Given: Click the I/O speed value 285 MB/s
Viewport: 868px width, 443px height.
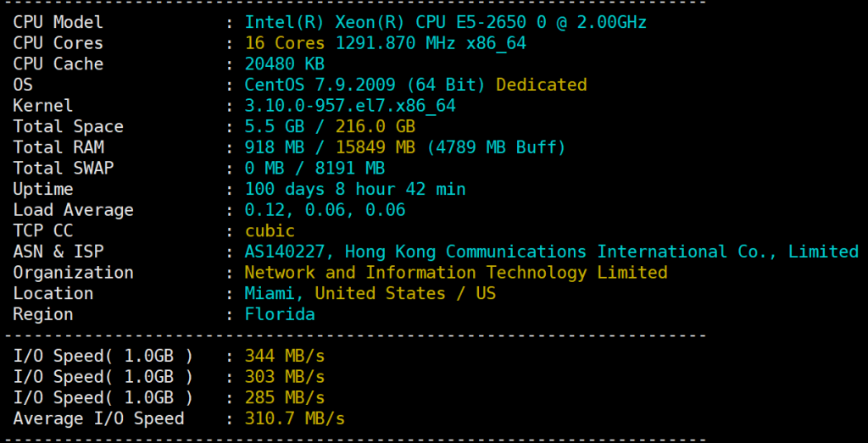Looking at the screenshot, I should click(285, 397).
